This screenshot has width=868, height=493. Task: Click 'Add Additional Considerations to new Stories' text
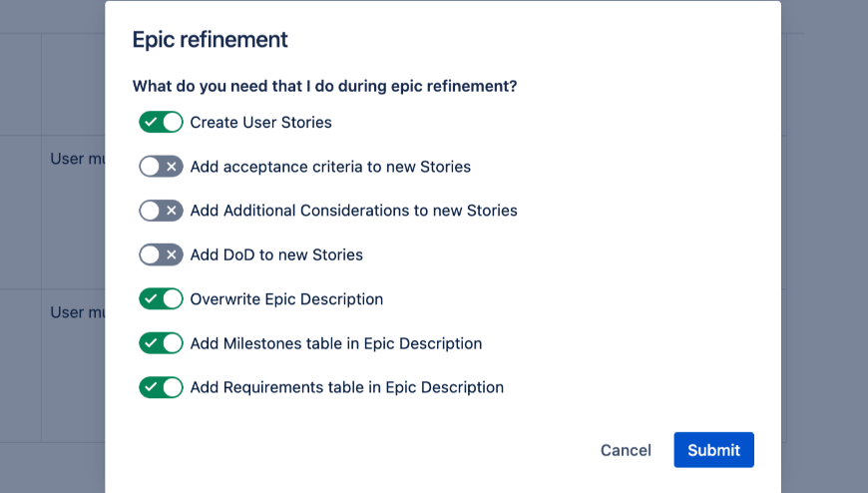(353, 211)
